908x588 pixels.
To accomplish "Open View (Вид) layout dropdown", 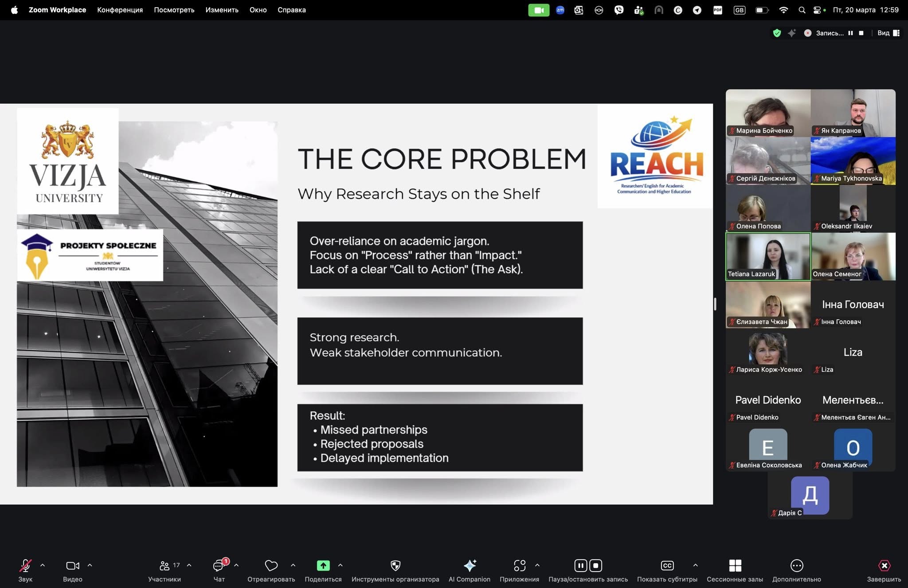I will tap(888, 33).
